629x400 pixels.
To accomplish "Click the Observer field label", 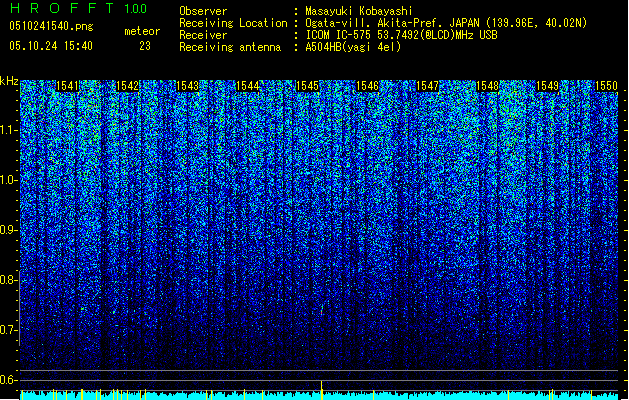I will pyautogui.click(x=203, y=11).
